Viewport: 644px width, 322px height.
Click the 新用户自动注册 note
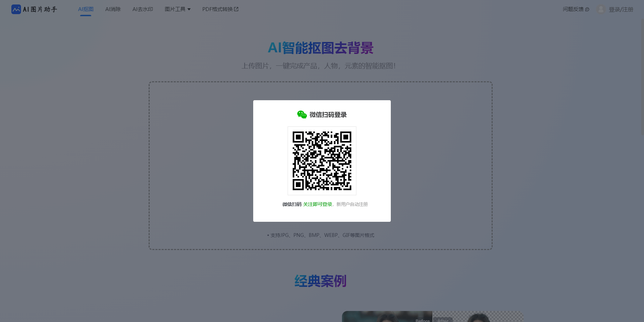pyautogui.click(x=352, y=204)
